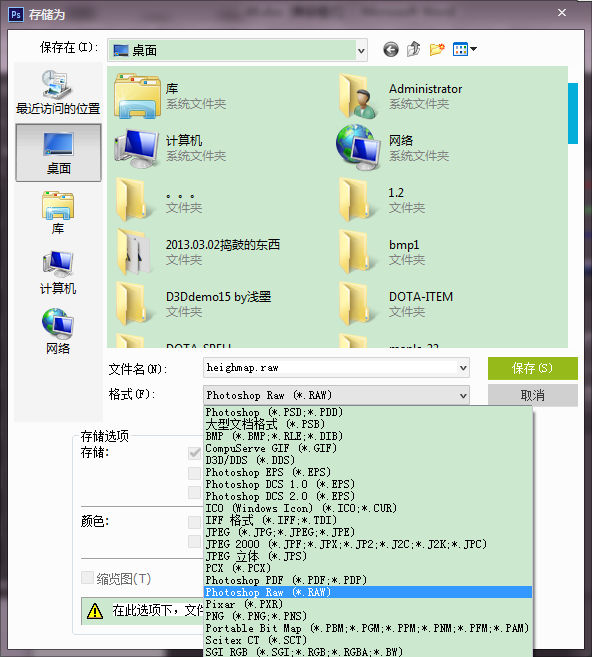Choose Portable Bit Map format
Viewport: 592px width, 657px height.
pyautogui.click(x=368, y=629)
